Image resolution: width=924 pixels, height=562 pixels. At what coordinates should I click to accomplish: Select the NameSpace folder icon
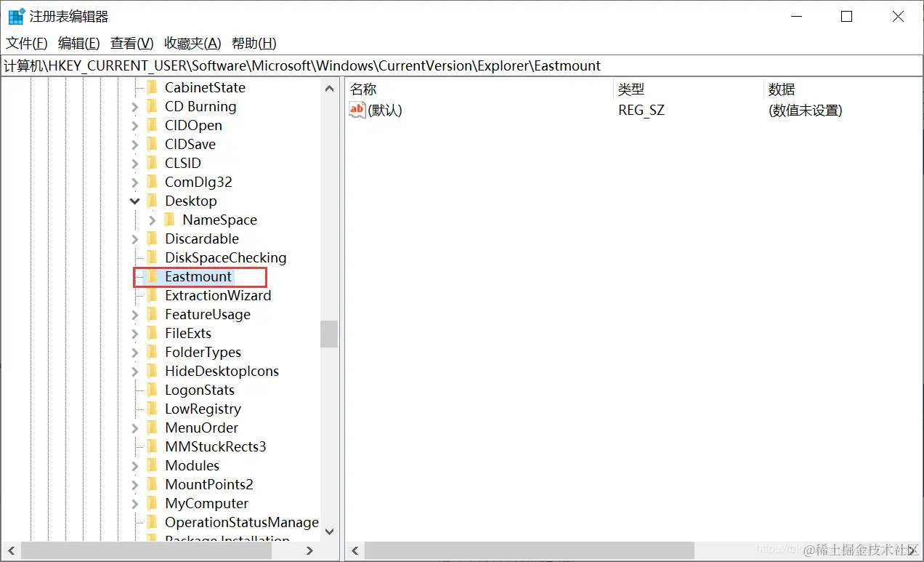pyautogui.click(x=169, y=220)
